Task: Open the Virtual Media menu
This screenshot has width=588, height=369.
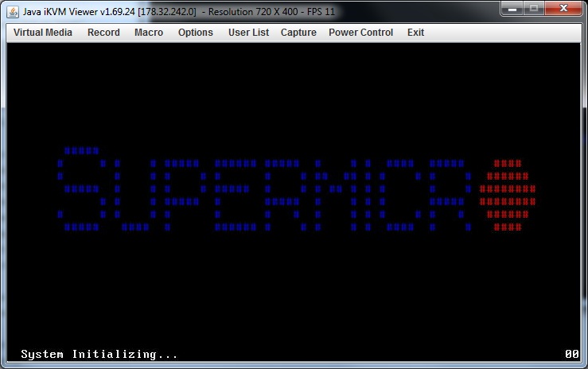Action: point(43,33)
